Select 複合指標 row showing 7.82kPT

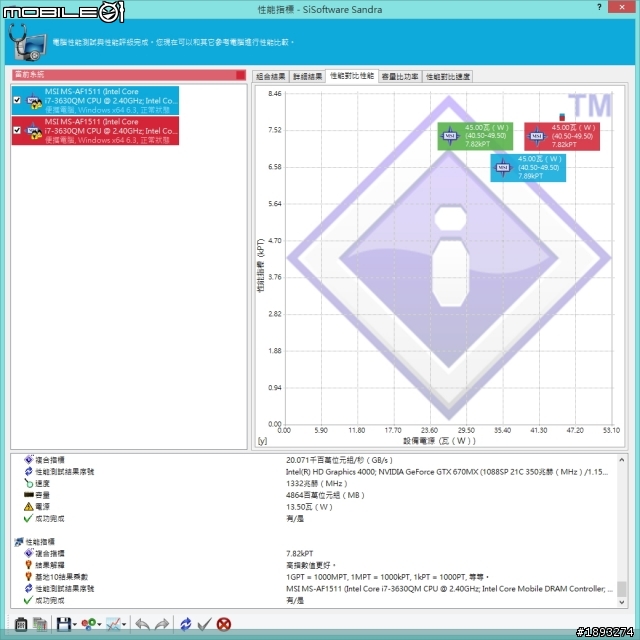[x=313, y=554]
